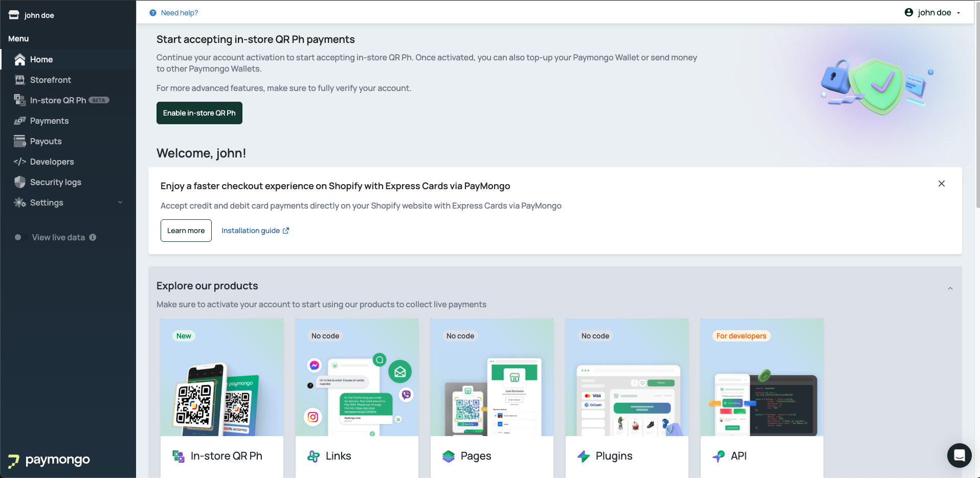
Task: Open Security logs menu item
Action: tap(68, 182)
